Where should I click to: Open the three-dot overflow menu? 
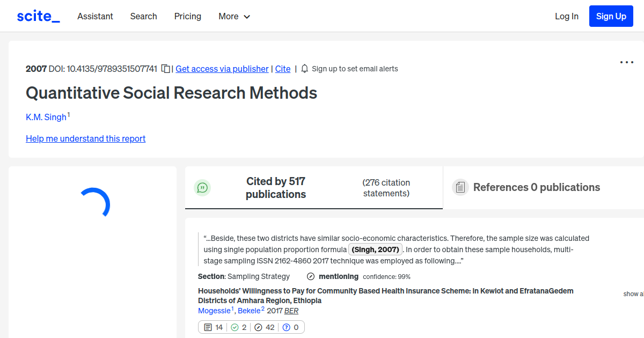626,62
